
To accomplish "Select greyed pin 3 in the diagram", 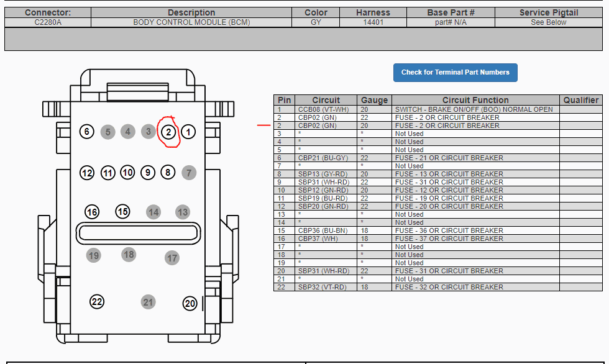I will [148, 132].
